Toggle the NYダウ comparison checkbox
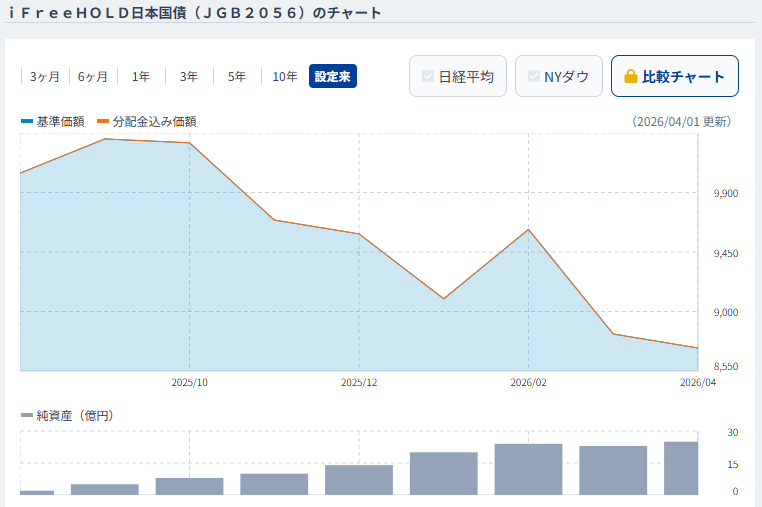762x507 pixels. click(x=534, y=76)
